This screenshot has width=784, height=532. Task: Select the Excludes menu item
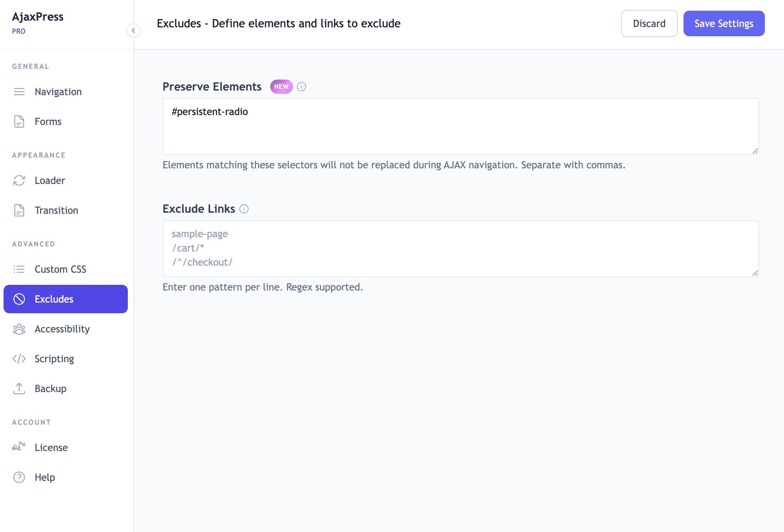coord(66,299)
